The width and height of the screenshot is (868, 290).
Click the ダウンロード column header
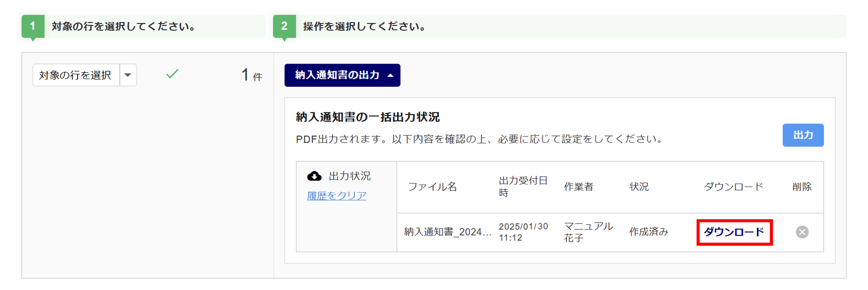(733, 187)
